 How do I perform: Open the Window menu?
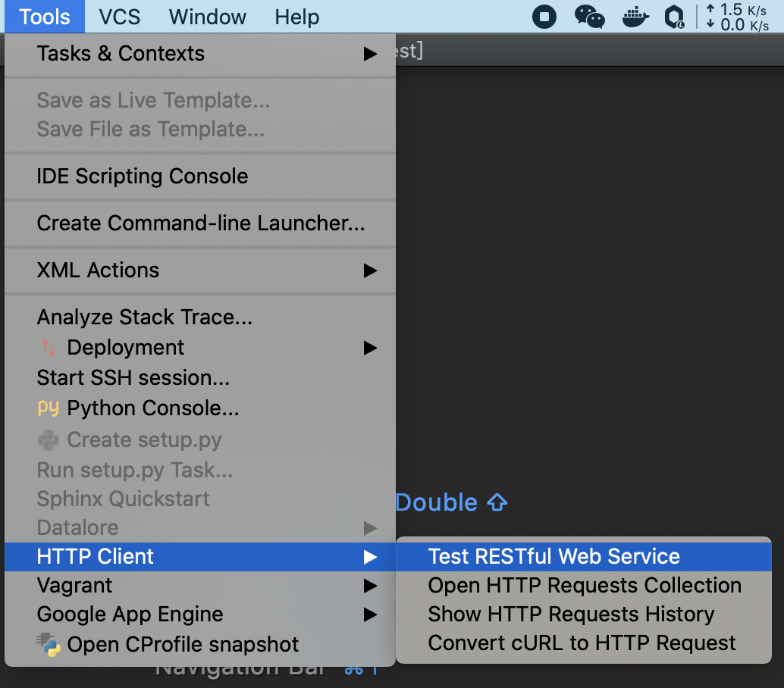[208, 17]
